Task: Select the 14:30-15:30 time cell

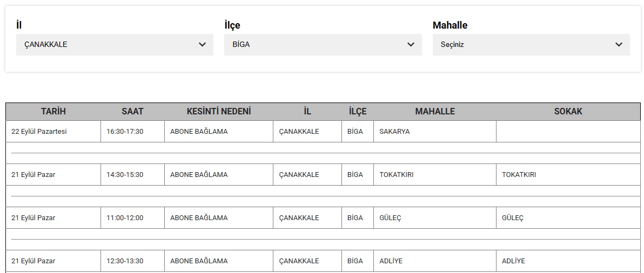Action: click(133, 175)
